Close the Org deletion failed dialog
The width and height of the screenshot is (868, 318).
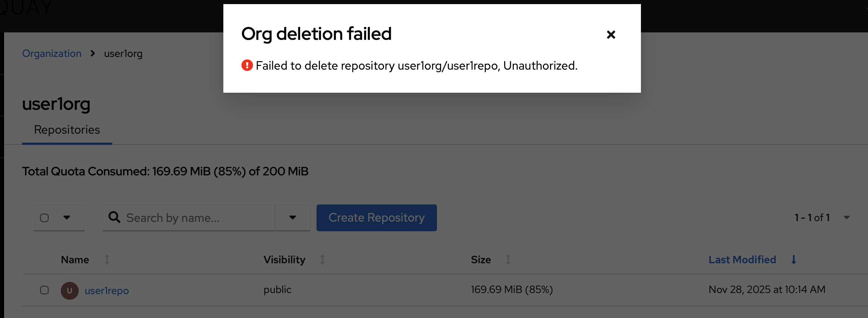611,35
